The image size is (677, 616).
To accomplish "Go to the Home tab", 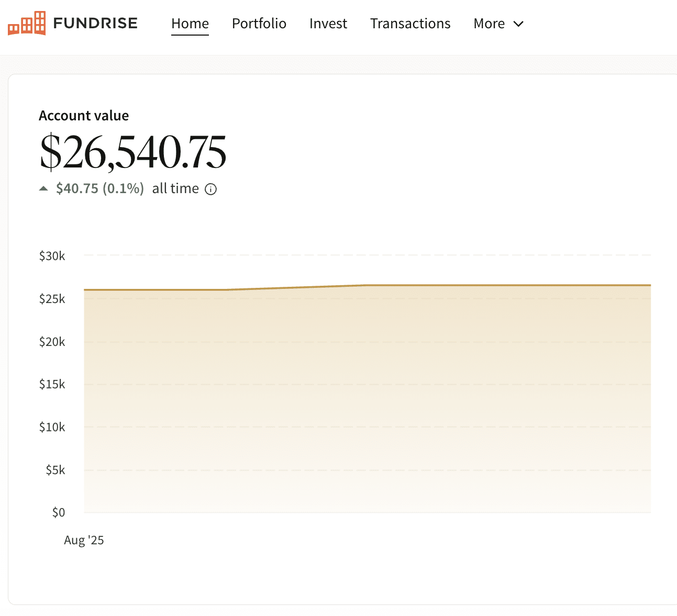I will pos(190,24).
